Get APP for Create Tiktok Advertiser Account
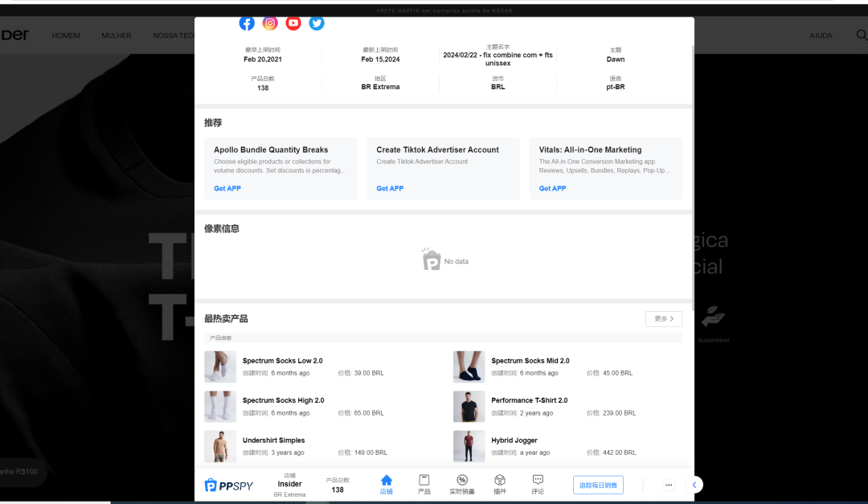Image resolution: width=868 pixels, height=504 pixels. (x=390, y=188)
